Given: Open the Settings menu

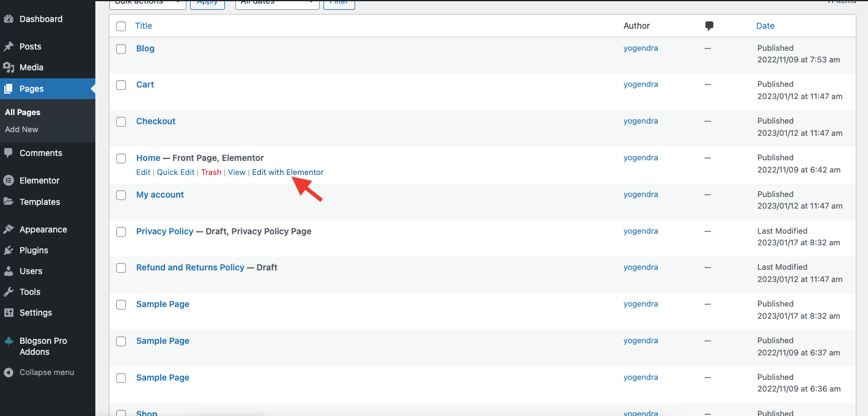Looking at the screenshot, I should [x=35, y=313].
